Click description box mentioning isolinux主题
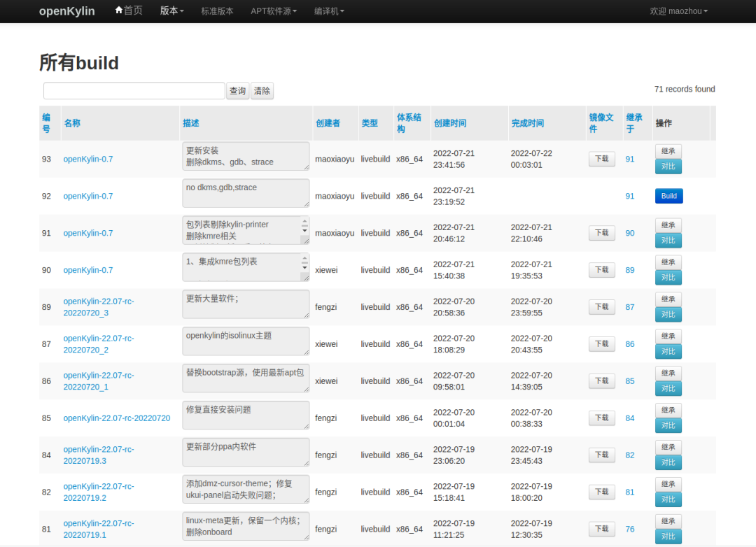 click(246, 341)
